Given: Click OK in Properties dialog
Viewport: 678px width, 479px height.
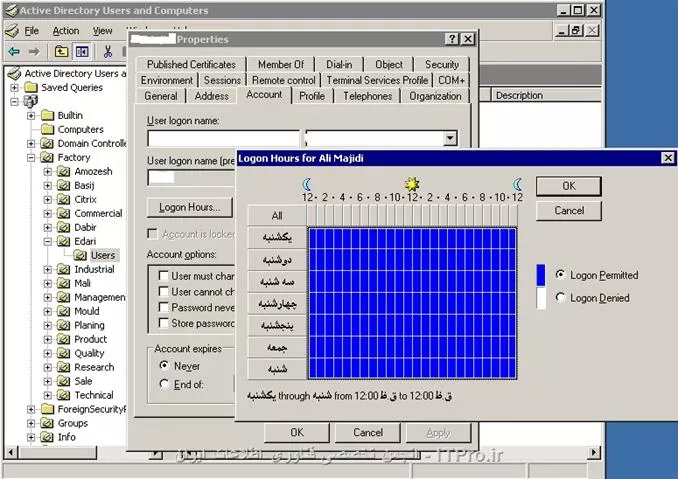Looking at the screenshot, I should tap(297, 433).
